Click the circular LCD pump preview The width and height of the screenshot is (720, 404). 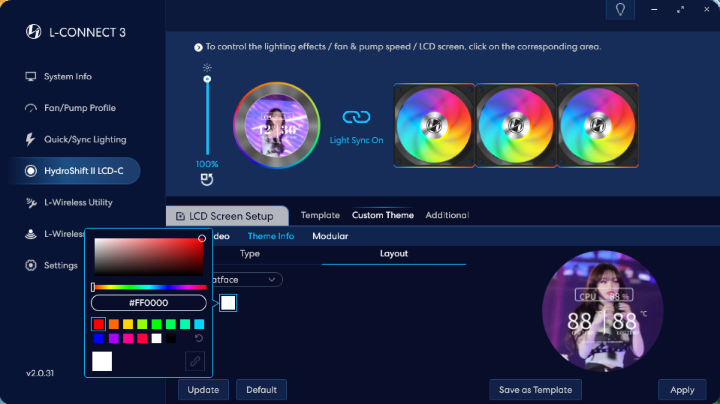pos(278,124)
